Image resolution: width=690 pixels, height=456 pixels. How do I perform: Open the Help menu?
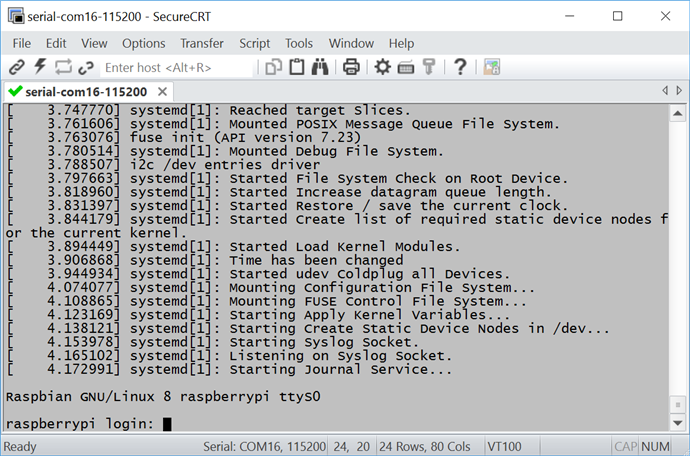click(x=401, y=44)
